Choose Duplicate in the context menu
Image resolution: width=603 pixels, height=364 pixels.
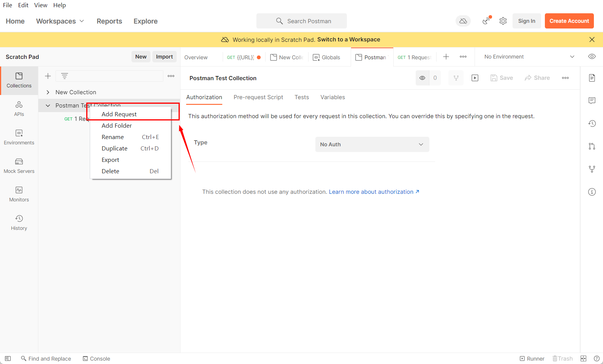(x=131, y=148)
